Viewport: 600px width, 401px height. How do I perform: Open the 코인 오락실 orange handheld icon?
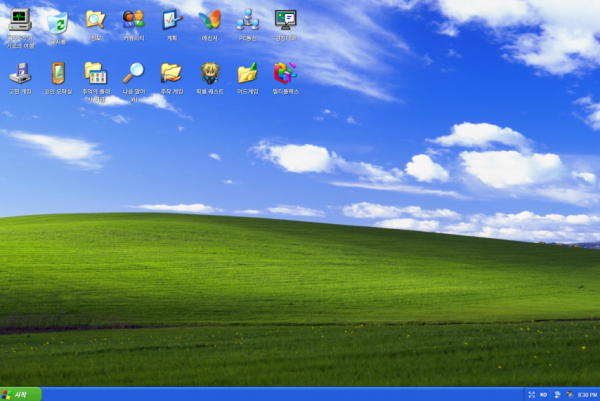point(58,73)
